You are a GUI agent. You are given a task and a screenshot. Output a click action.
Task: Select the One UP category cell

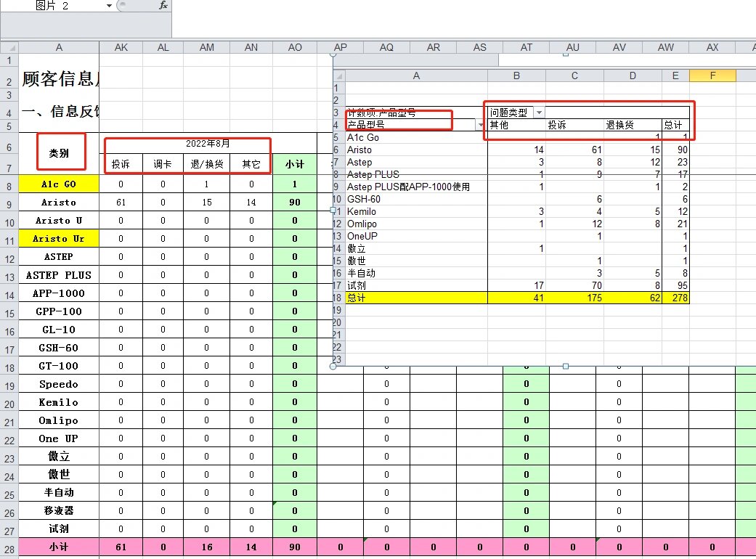coord(59,438)
